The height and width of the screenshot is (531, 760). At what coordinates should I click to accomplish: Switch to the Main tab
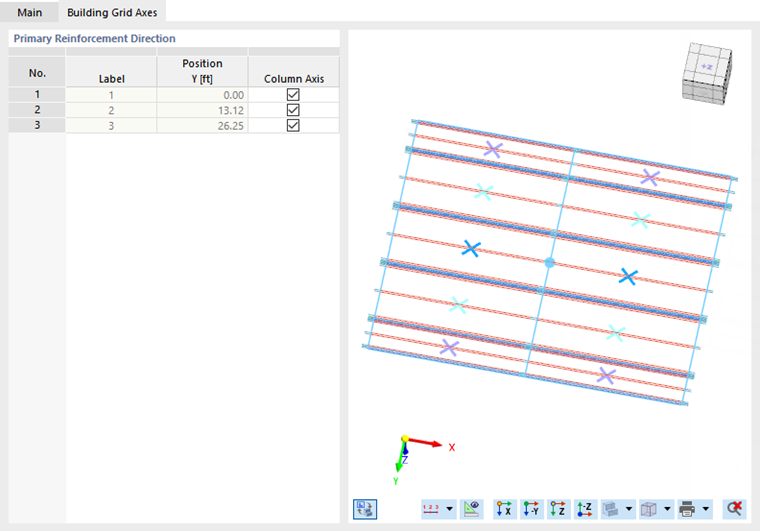pyautogui.click(x=29, y=12)
